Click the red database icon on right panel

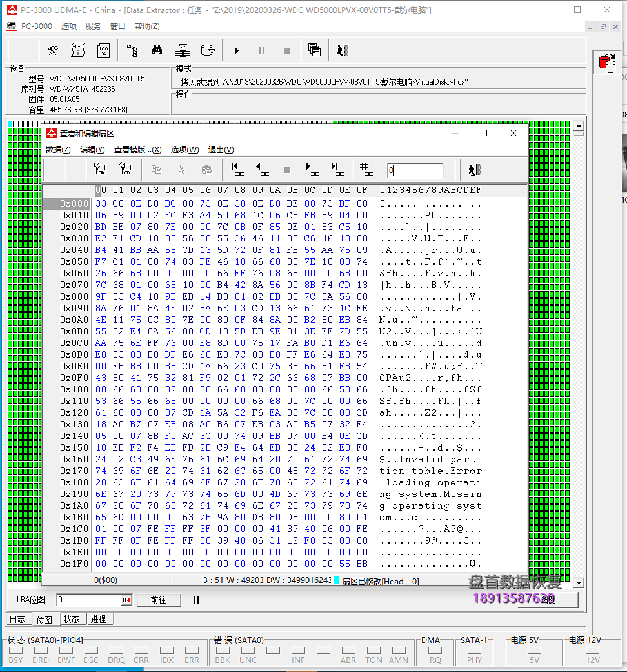pyautogui.click(x=607, y=63)
